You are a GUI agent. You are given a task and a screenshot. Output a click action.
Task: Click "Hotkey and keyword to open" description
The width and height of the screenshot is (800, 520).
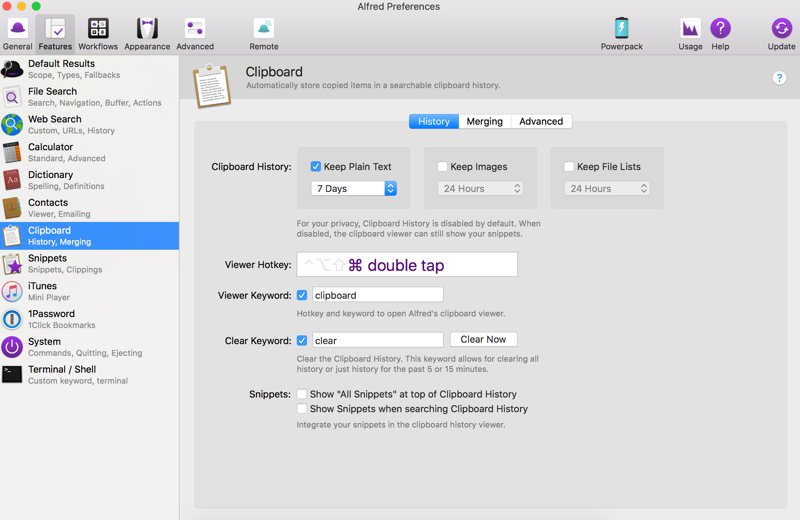[x=401, y=313]
